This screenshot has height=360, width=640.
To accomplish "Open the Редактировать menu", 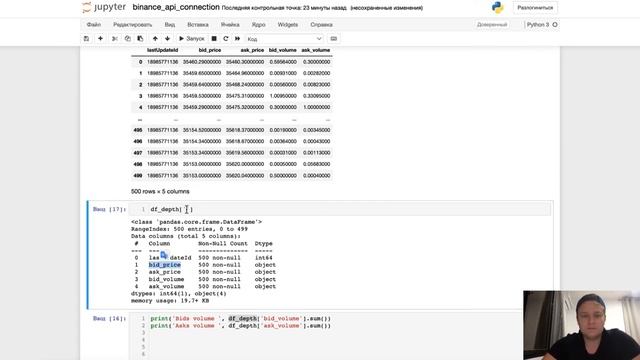I will (x=133, y=24).
